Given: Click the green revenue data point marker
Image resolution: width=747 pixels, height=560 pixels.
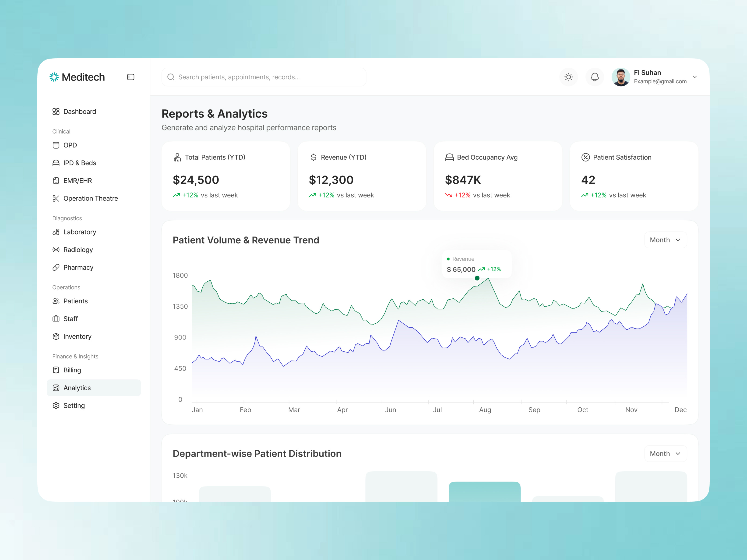Looking at the screenshot, I should click(x=477, y=278).
